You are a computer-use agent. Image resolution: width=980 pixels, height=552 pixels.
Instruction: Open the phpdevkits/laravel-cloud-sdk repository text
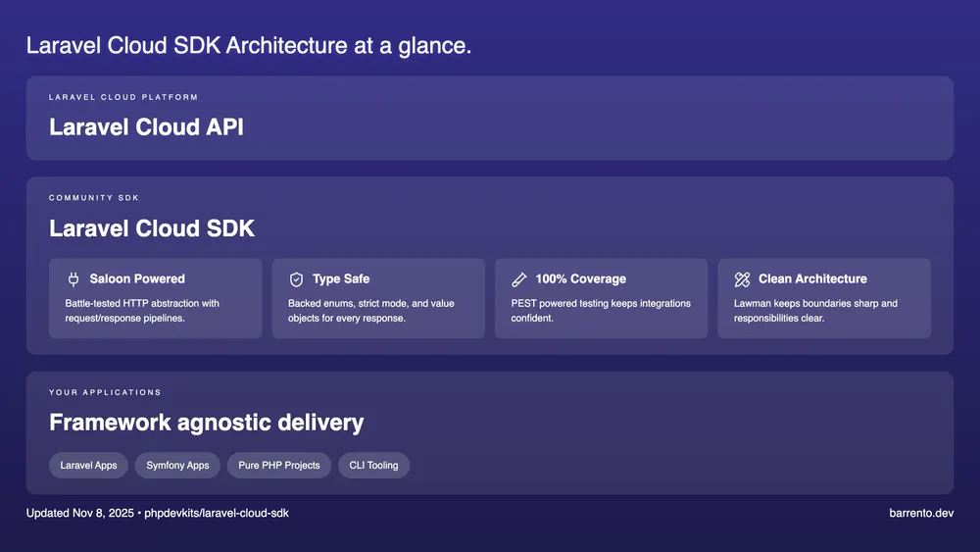(x=217, y=513)
